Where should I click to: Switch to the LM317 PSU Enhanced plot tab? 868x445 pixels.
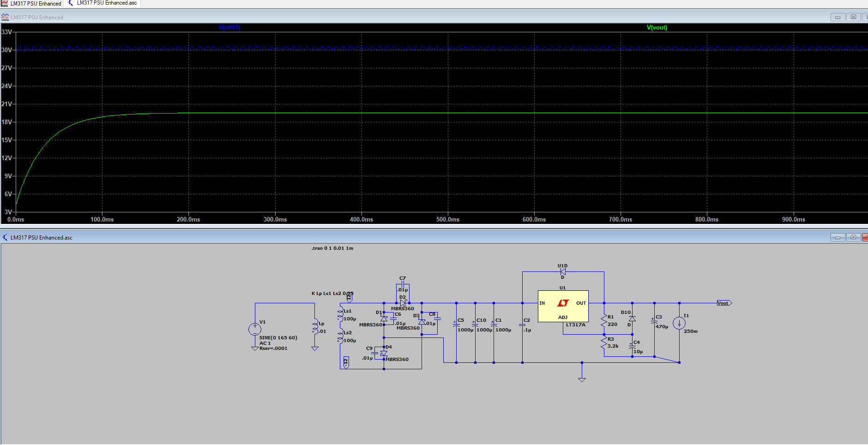(x=31, y=4)
